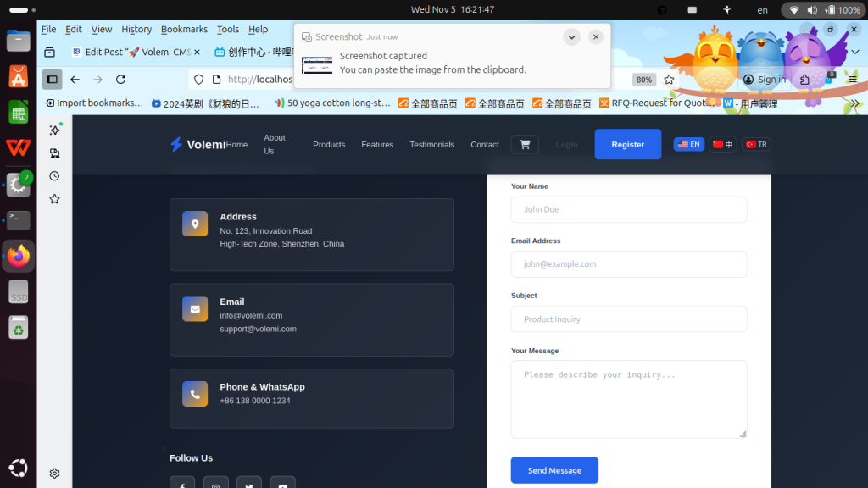Reload the page with the refresh icon
This screenshot has height=488, width=868.
coord(120,80)
